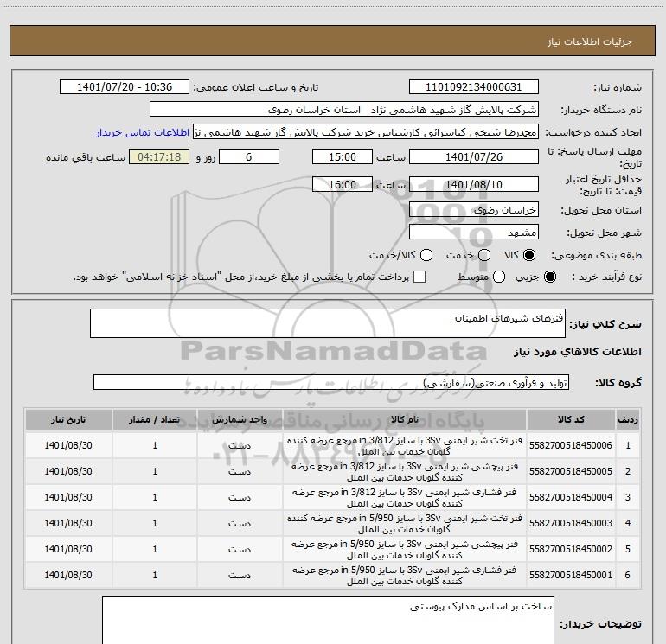Click the row 1 product name cell
666x644 pixels.
pos(405,445)
